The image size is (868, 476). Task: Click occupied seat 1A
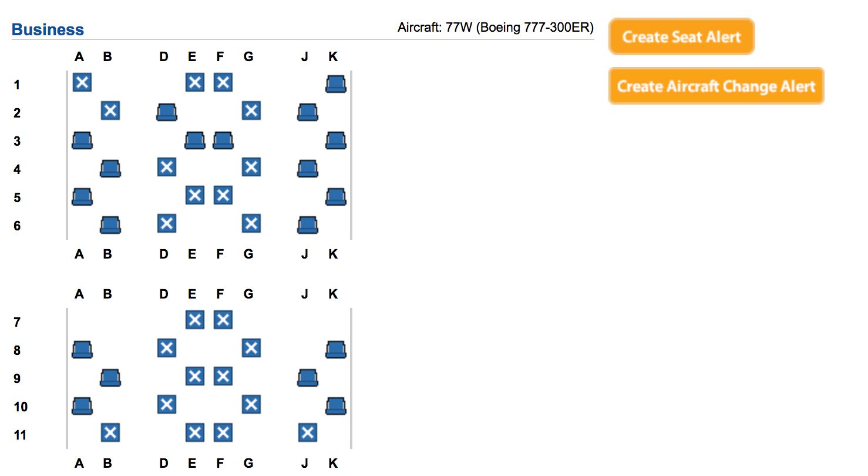pos(82,82)
